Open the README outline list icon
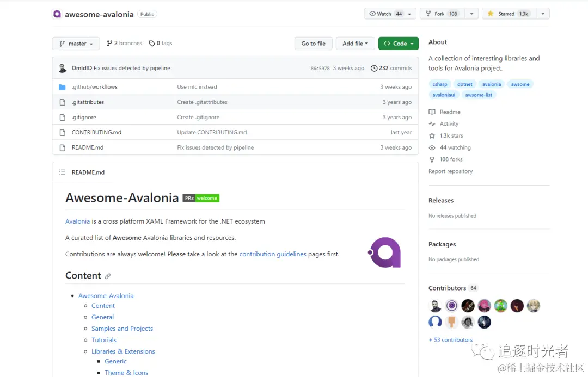The image size is (588, 377). (62, 172)
